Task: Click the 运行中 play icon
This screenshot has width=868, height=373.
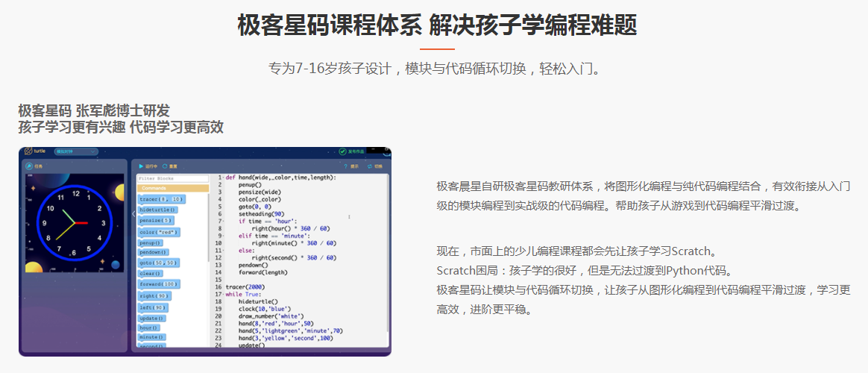Action: [x=141, y=166]
